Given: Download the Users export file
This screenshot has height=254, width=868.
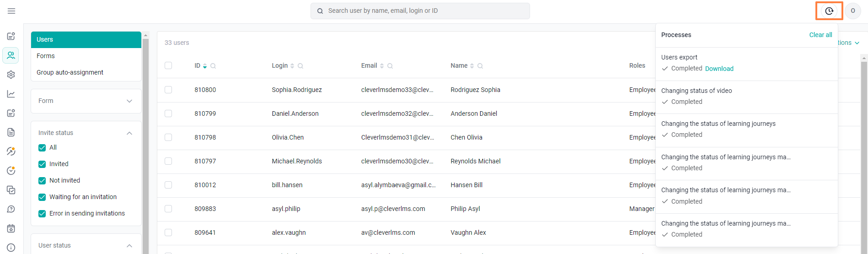Looking at the screenshot, I should point(719,69).
